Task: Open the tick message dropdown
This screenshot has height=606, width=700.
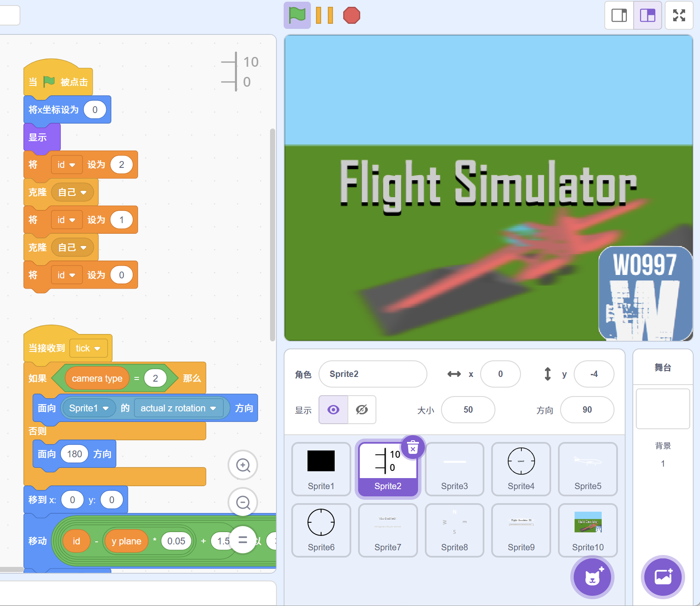Action: pos(97,348)
